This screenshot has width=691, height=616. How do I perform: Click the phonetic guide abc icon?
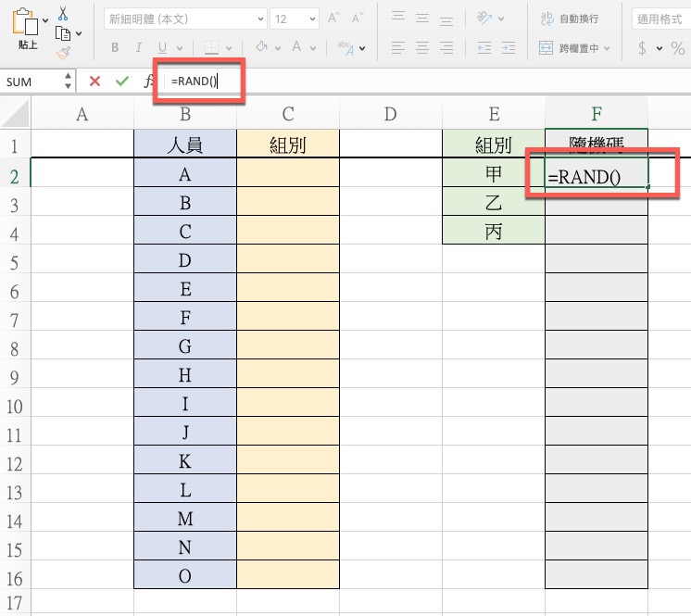pos(345,47)
